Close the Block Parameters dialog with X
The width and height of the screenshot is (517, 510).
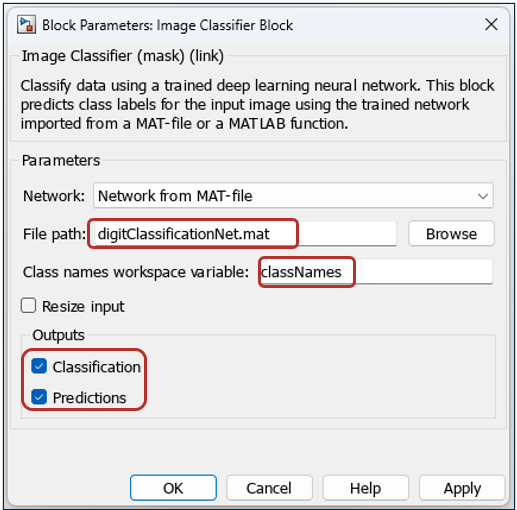491,24
